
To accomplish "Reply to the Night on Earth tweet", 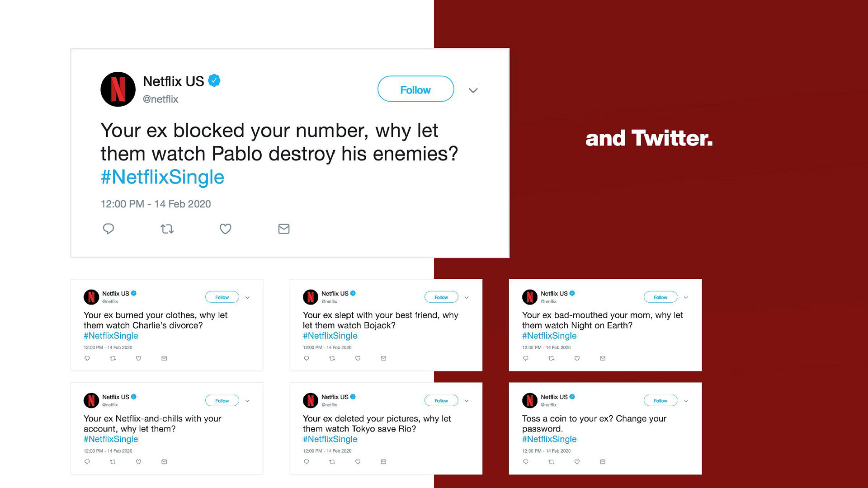I will [x=525, y=358].
